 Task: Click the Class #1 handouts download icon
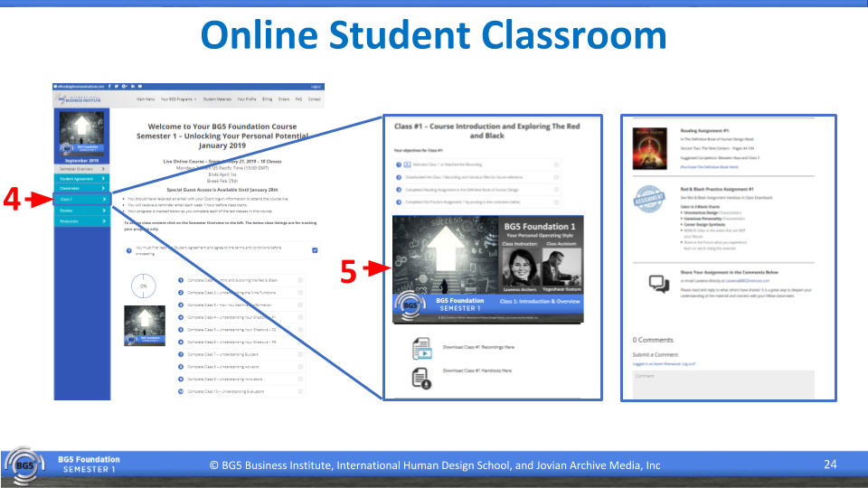(422, 379)
